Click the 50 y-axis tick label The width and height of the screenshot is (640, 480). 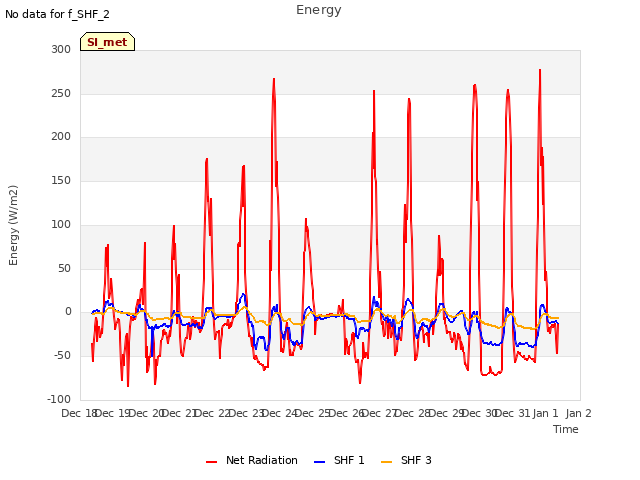64,268
